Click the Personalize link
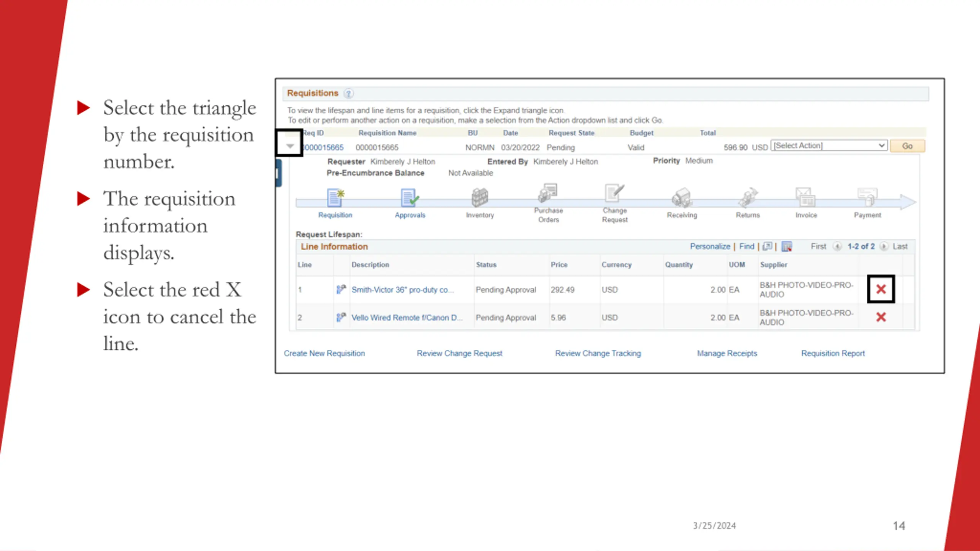Image resolution: width=980 pixels, height=551 pixels. (710, 246)
